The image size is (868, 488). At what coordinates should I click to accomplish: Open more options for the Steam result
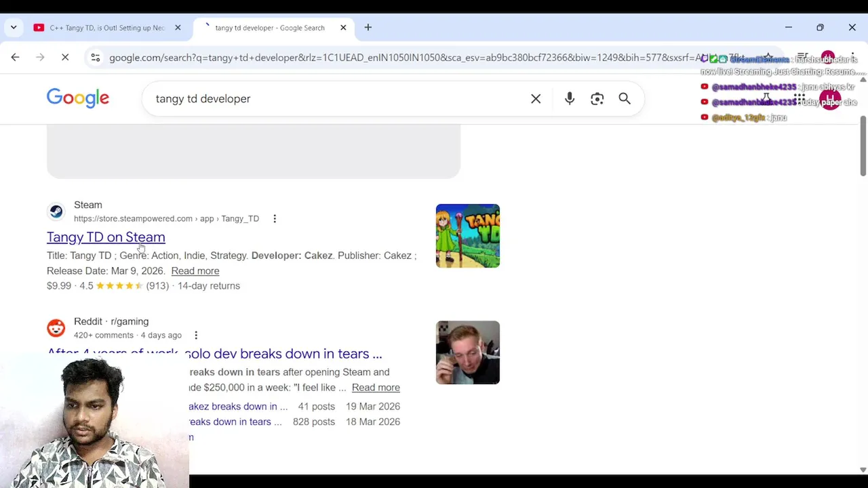pyautogui.click(x=275, y=219)
